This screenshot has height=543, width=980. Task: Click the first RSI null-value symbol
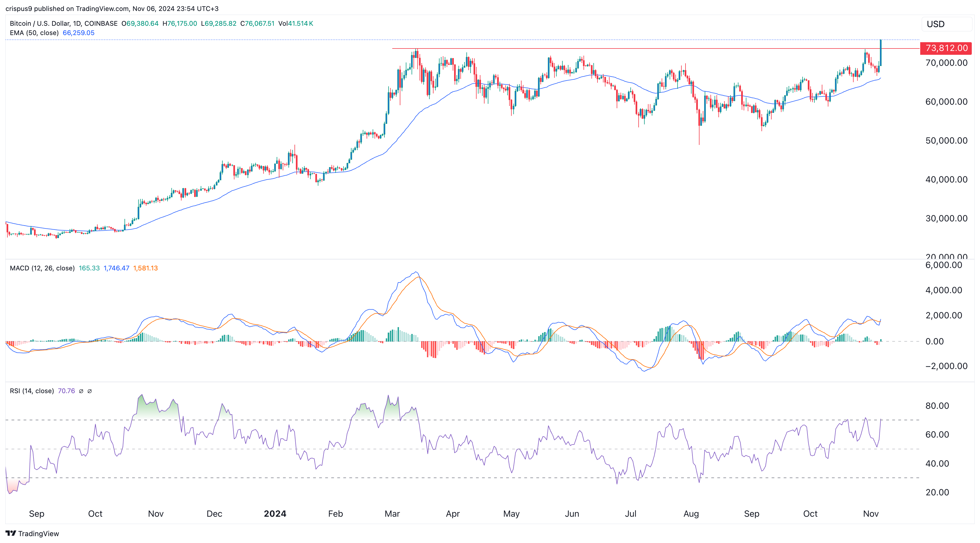[81, 391]
